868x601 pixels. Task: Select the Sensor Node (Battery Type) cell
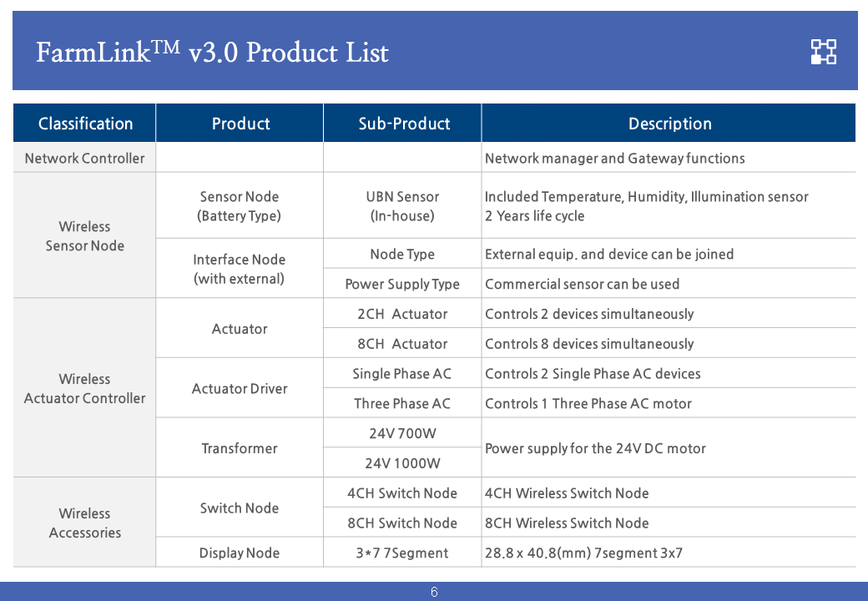pos(240,206)
